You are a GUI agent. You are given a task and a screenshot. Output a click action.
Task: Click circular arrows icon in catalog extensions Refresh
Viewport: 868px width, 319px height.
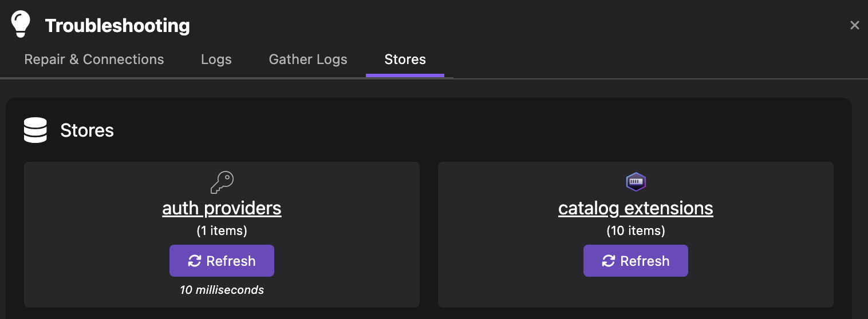tap(609, 261)
